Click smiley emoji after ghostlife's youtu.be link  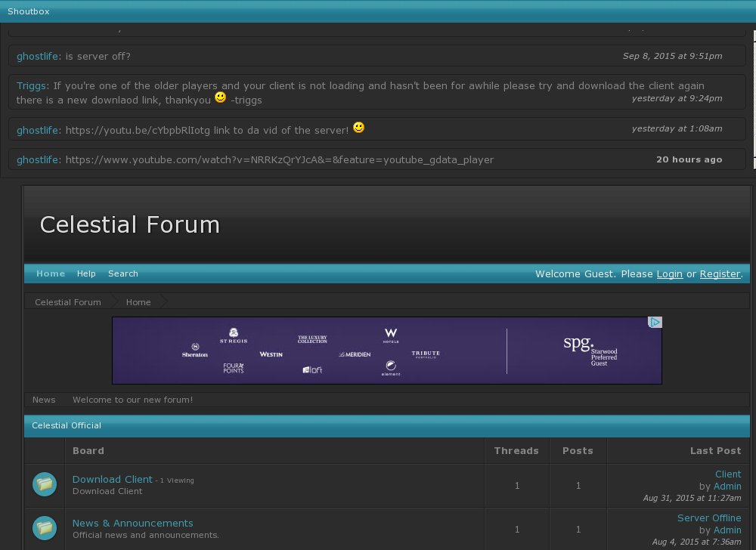coord(358,128)
